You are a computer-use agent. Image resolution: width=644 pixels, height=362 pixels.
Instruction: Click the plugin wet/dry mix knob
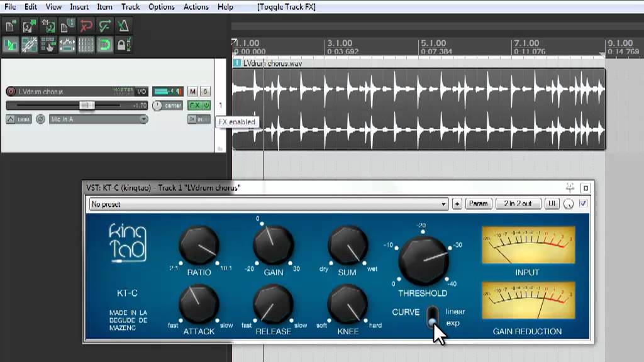tap(569, 204)
